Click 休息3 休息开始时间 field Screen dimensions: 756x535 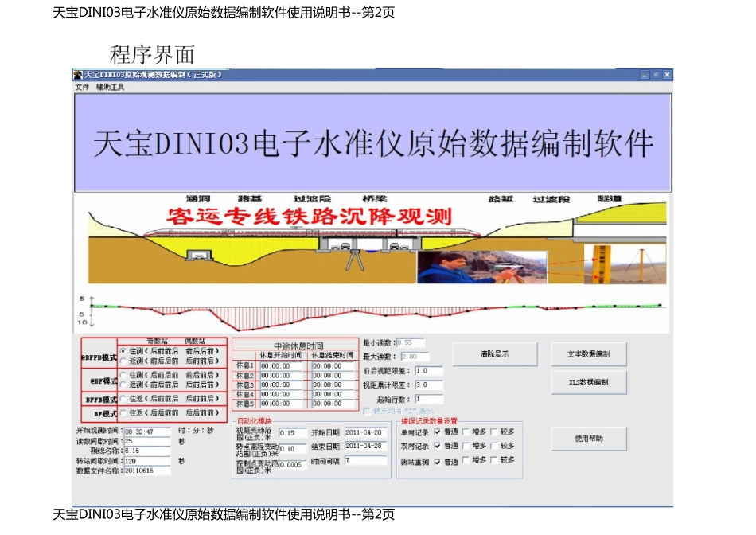pyautogui.click(x=281, y=385)
